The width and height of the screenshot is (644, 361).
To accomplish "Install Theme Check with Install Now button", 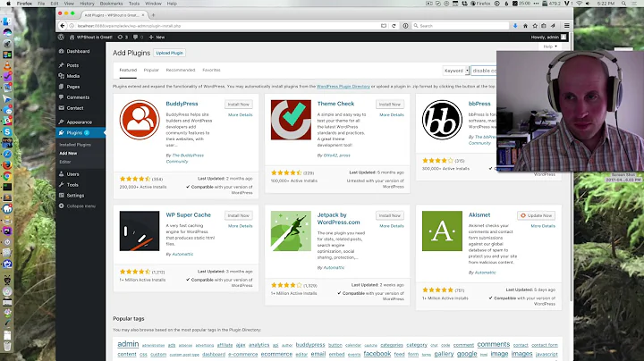I will pos(390,105).
